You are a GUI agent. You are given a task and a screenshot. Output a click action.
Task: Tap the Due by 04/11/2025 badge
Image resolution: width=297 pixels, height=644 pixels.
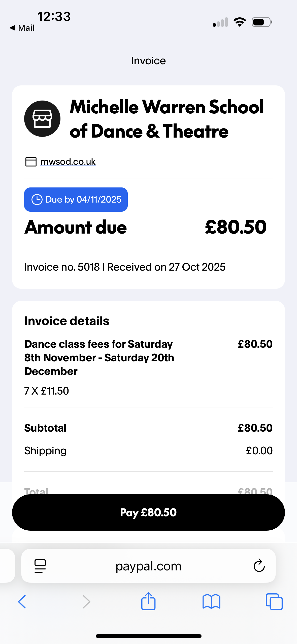tap(76, 200)
